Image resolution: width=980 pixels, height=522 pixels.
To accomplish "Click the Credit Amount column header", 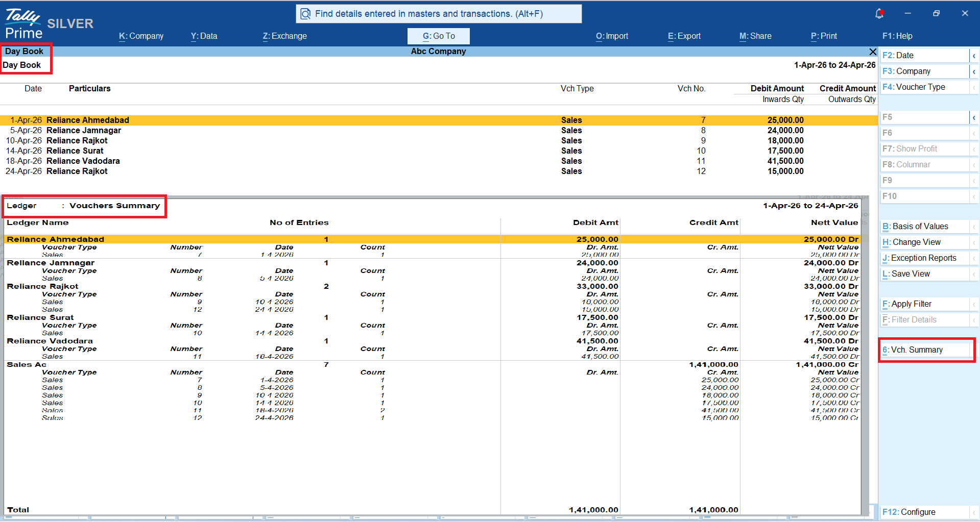I will click(848, 89).
